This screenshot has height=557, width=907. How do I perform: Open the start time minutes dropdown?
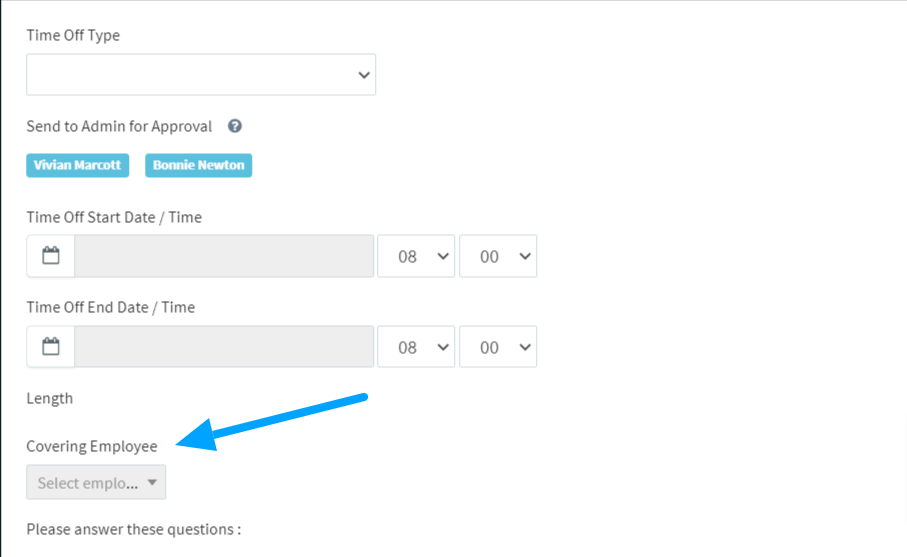click(498, 256)
